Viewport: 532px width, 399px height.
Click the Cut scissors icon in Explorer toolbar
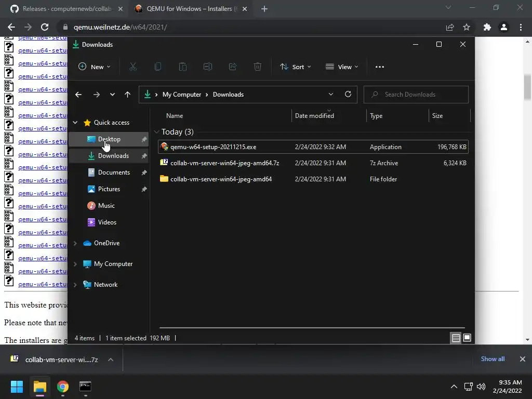132,67
